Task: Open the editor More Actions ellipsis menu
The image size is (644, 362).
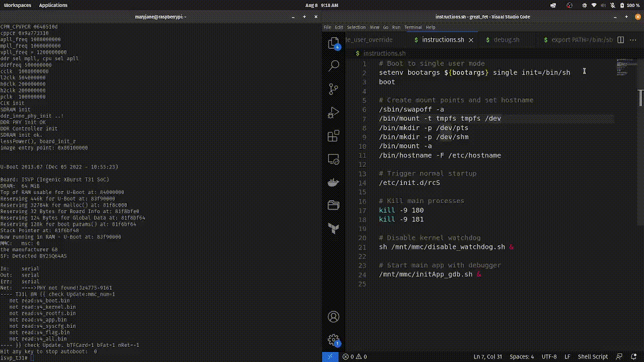Action: coord(633,40)
